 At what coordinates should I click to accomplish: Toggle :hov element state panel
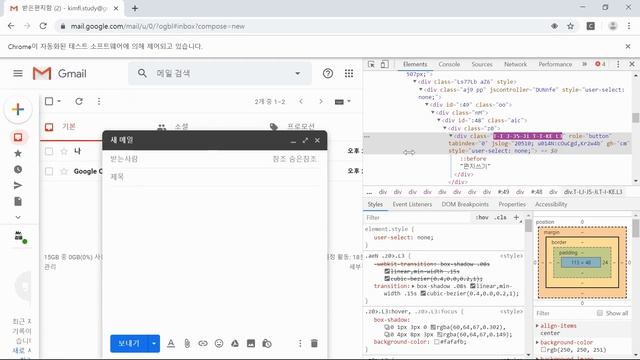pyautogui.click(x=482, y=218)
